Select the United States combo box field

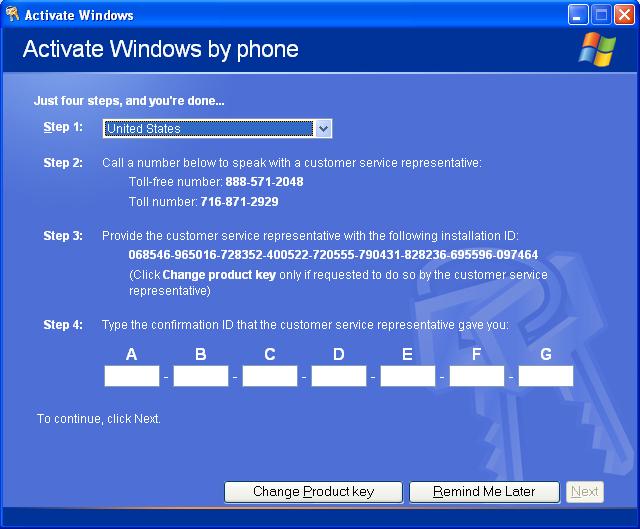(x=208, y=128)
